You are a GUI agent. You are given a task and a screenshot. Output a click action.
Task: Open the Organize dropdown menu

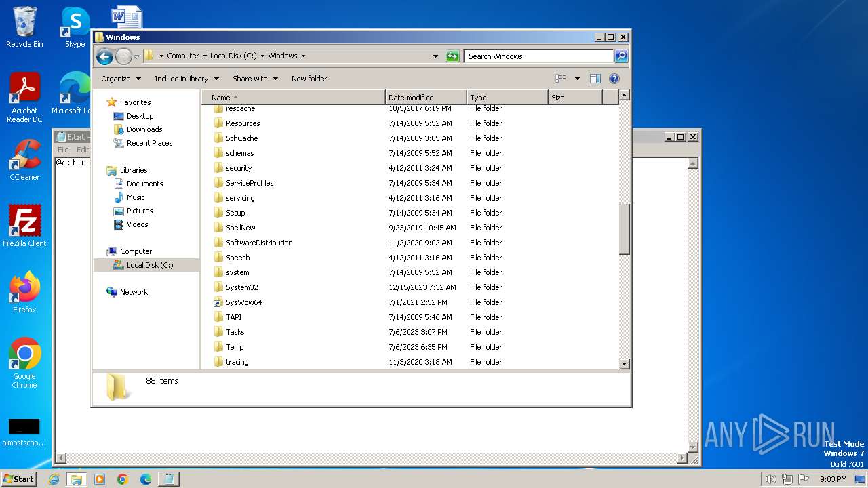point(121,79)
